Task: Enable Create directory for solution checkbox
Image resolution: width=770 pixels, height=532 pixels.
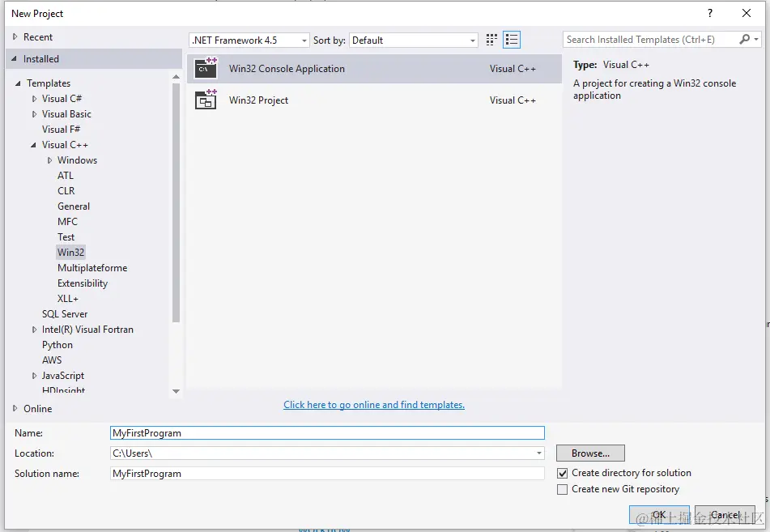Action: 562,473
